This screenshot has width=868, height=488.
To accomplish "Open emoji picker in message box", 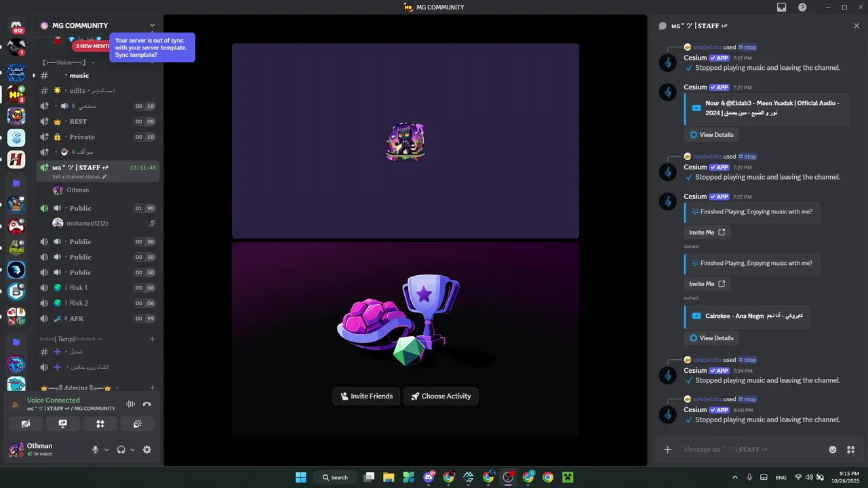I will (x=833, y=449).
